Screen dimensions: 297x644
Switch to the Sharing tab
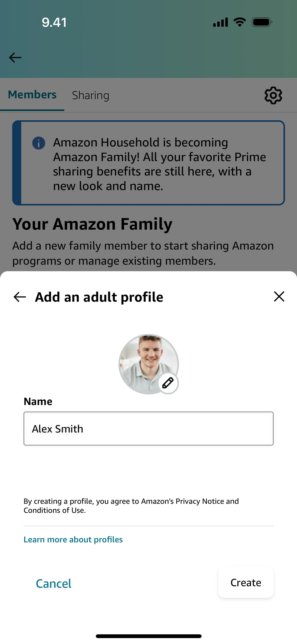pyautogui.click(x=90, y=95)
